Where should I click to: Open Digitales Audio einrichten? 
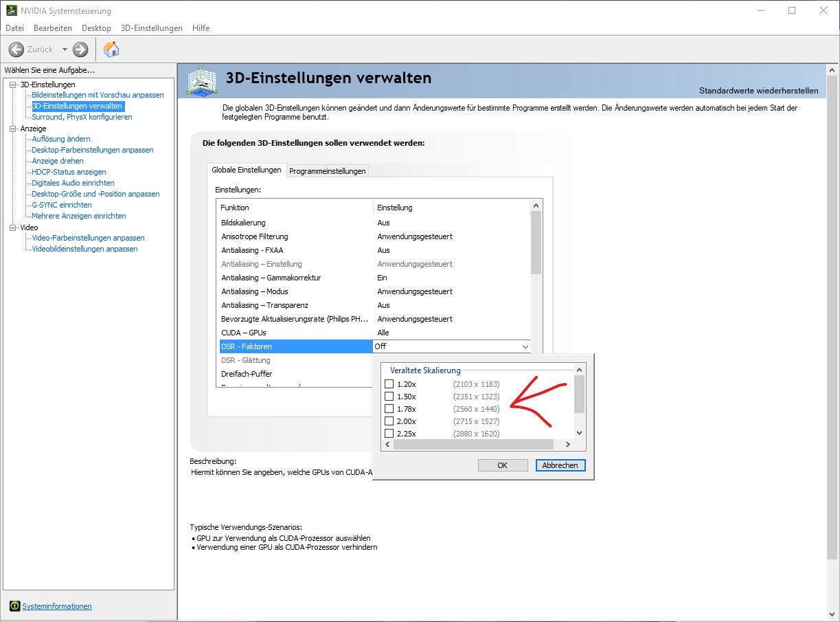pyautogui.click(x=73, y=183)
